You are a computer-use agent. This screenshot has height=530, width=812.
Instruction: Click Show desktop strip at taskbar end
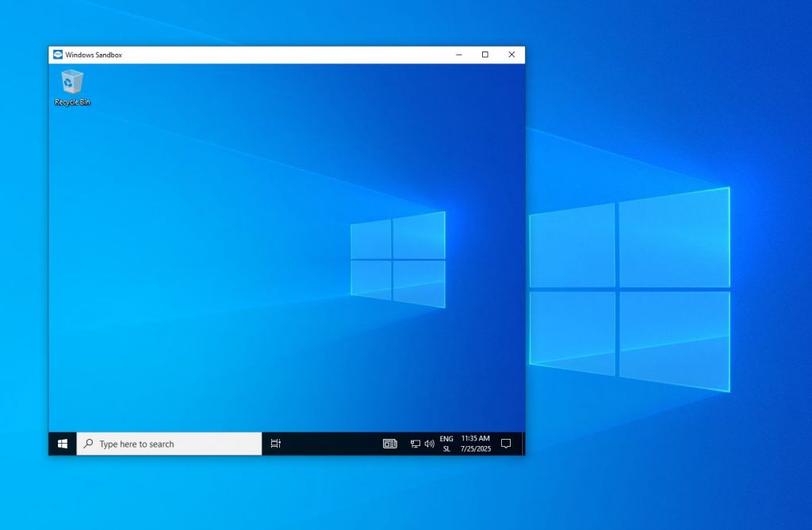523,444
